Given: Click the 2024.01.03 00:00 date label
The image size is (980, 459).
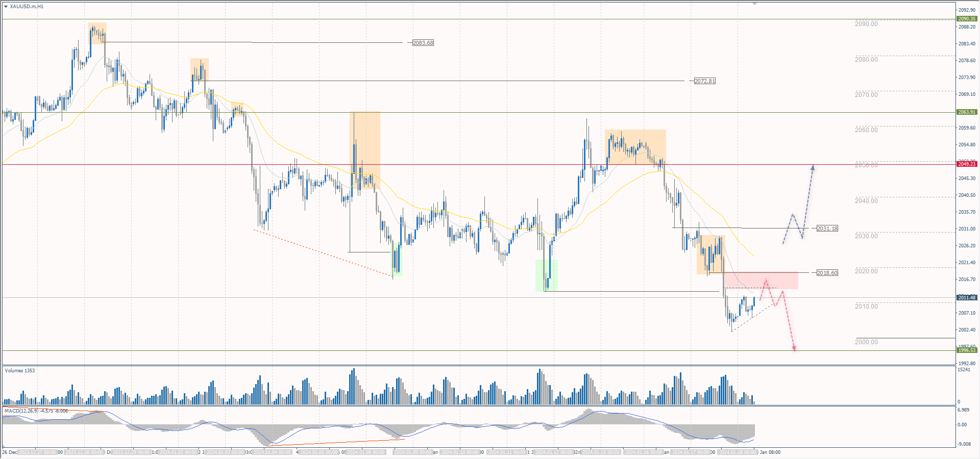Looking at the screenshot, I should pos(225,452).
